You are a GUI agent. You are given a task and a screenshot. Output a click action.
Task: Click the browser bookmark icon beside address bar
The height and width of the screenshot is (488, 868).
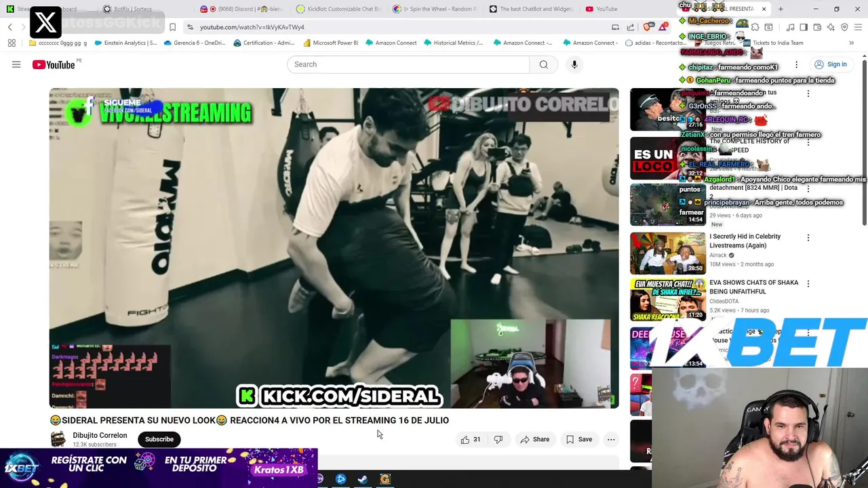(172, 27)
